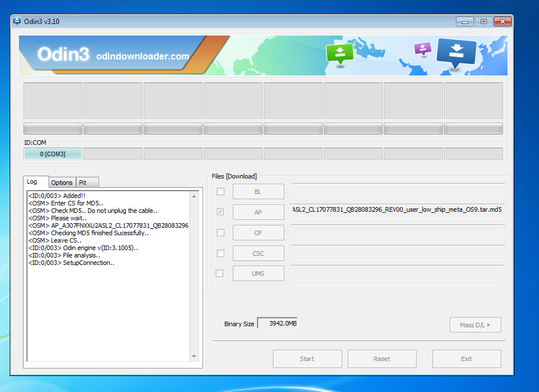539x392 pixels.
Task: Open the Options tab
Action: coord(62,183)
